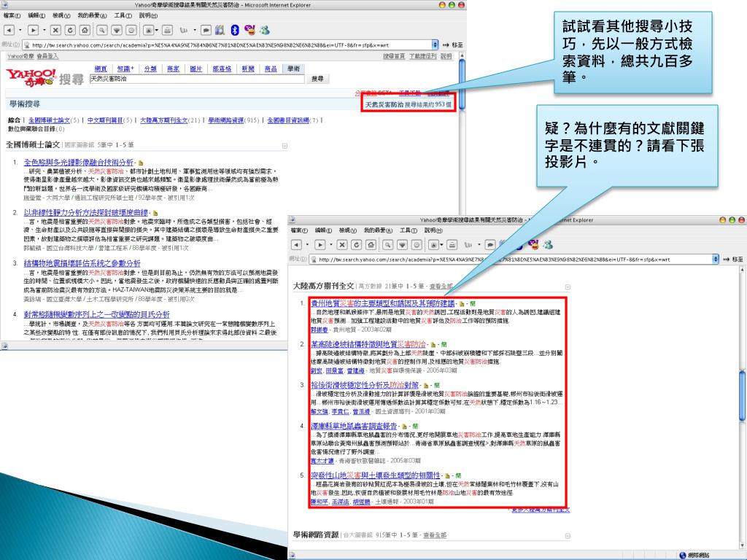
Task: Open 檢視(V) menu in lower 大陸萬方期刊全文 window
Action: coord(348,230)
